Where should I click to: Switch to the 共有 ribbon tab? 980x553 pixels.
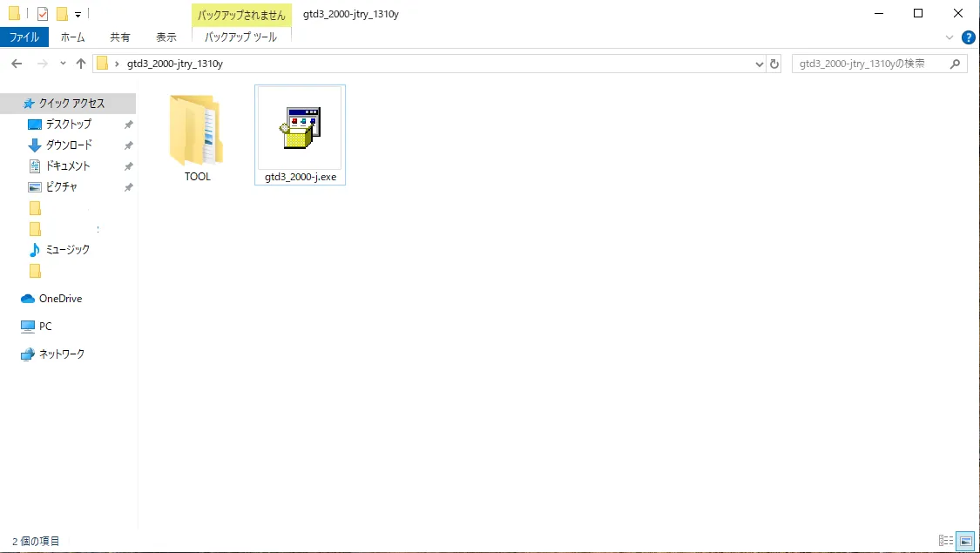click(120, 37)
